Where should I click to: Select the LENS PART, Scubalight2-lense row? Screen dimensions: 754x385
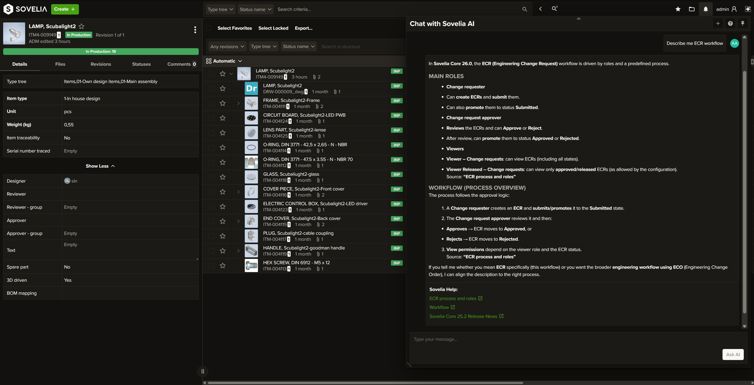coord(305,133)
